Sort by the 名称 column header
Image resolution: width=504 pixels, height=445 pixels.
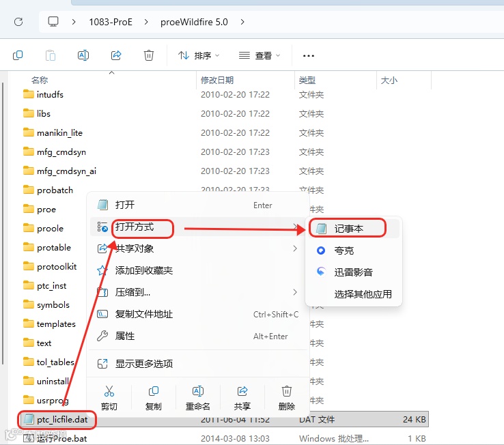pyautogui.click(x=40, y=80)
